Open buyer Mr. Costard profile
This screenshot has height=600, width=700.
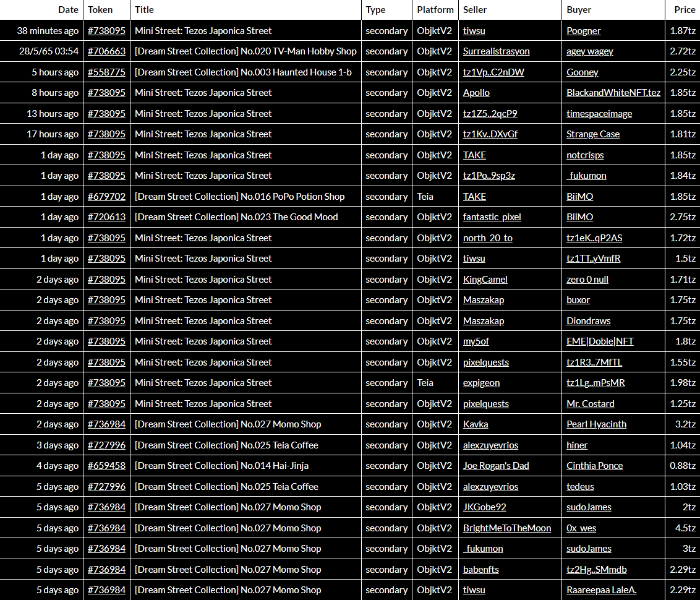(590, 403)
